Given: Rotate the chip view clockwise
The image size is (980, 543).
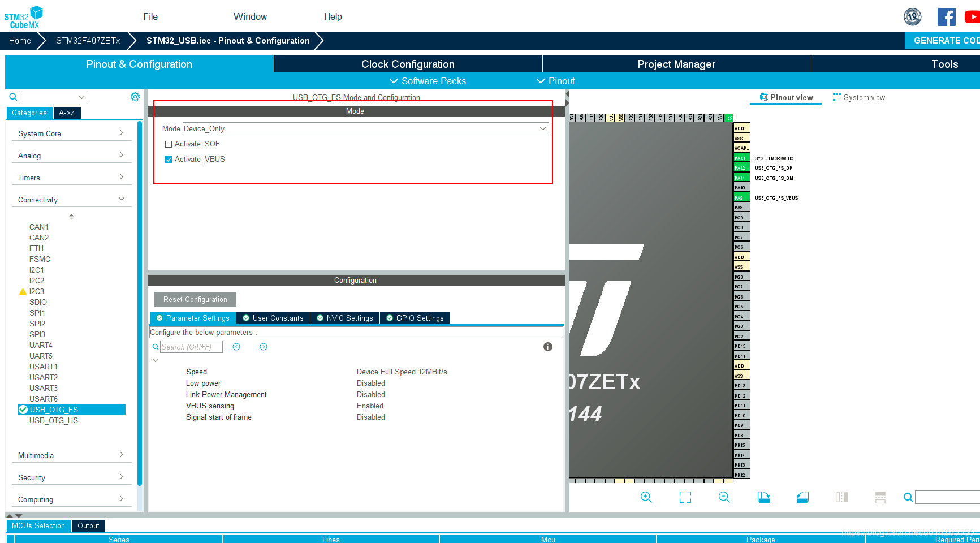Looking at the screenshot, I should [763, 497].
